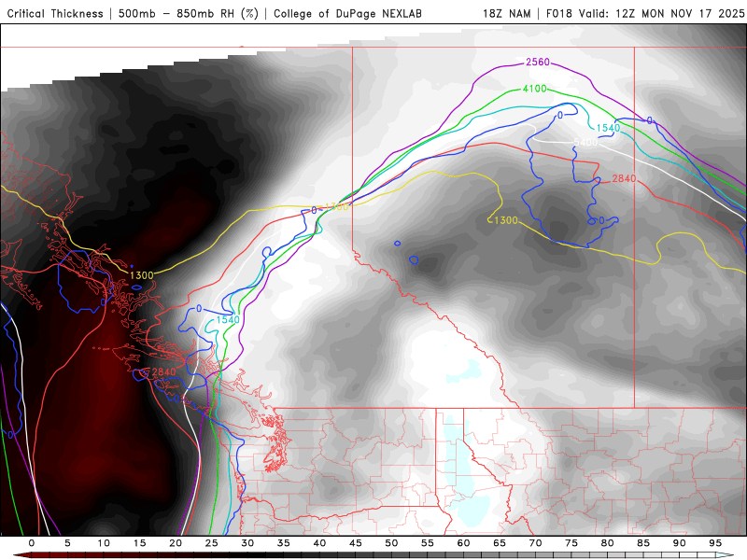Click the cyan 1540 label beside the 5400 label
Screen dimensions: 747x560
point(609,128)
